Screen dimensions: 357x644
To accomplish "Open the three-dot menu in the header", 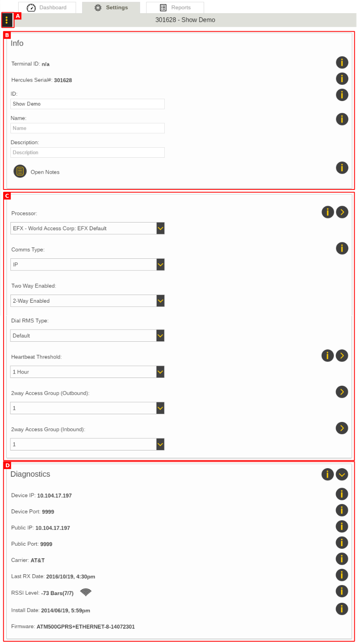I will click(7, 20).
